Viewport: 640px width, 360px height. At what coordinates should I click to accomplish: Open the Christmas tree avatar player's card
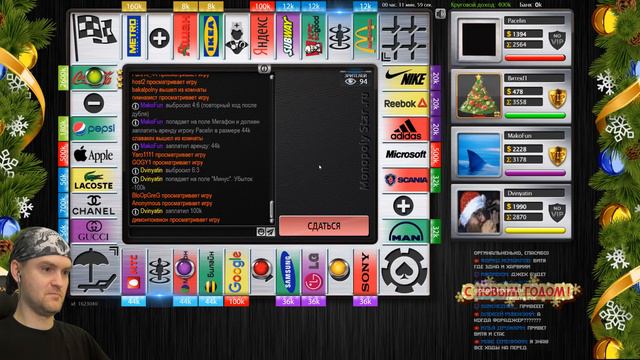pos(511,96)
